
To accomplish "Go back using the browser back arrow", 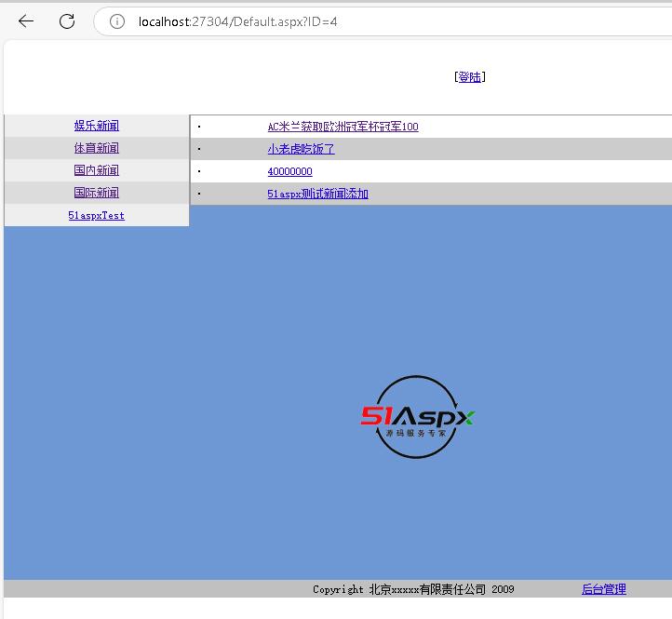I will 26,21.
